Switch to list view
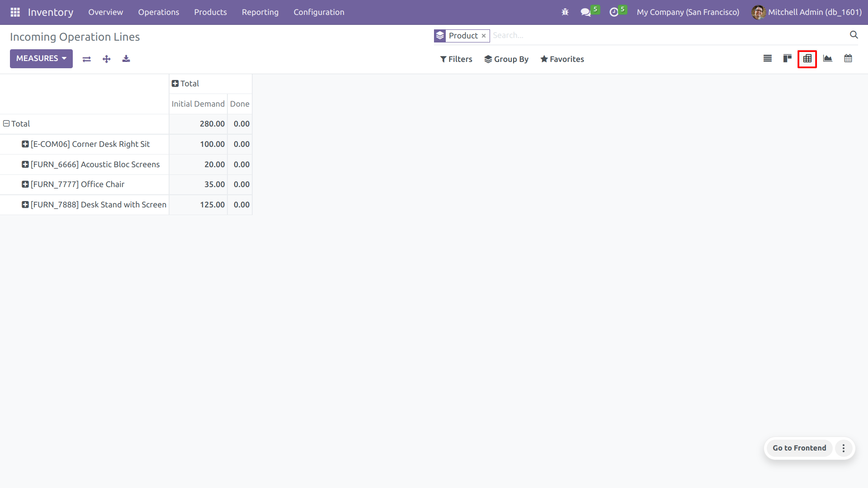868x488 pixels. pyautogui.click(x=767, y=59)
